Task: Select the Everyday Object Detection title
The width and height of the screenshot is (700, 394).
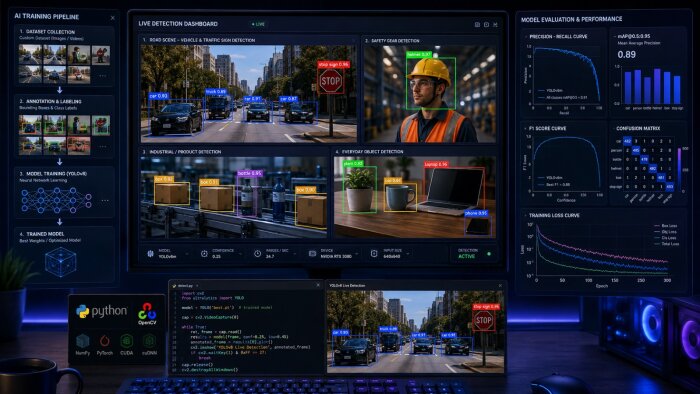Action: pos(369,152)
